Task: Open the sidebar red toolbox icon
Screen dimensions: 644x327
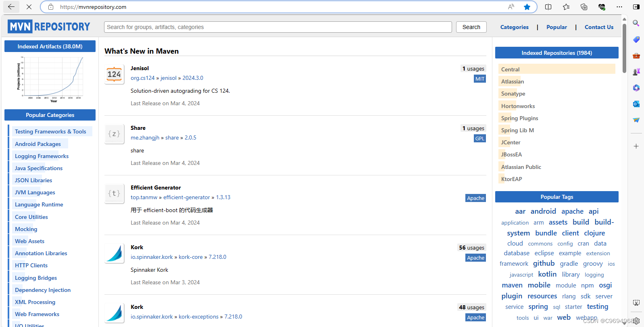Action: point(636,56)
